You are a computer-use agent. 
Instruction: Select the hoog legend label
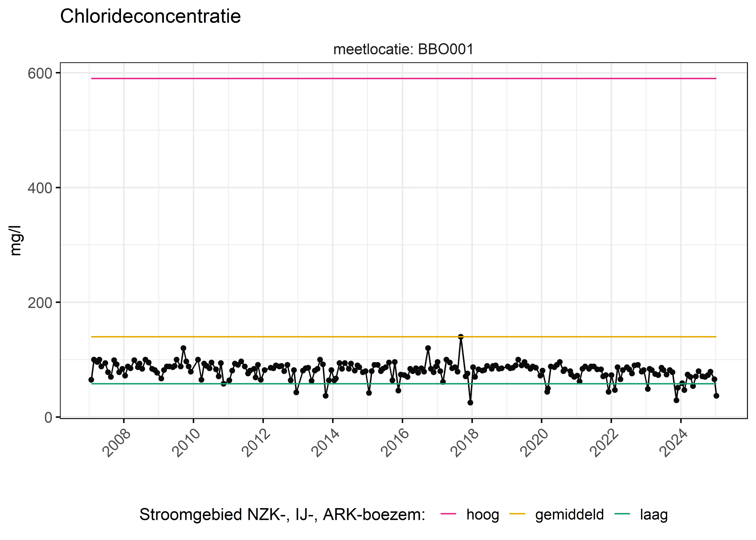pyautogui.click(x=483, y=515)
